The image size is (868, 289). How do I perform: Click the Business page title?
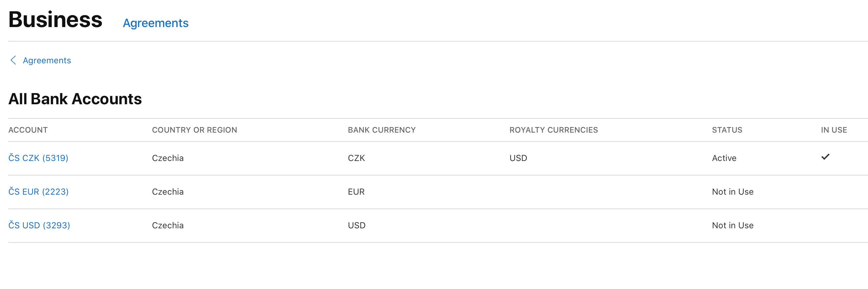(55, 19)
